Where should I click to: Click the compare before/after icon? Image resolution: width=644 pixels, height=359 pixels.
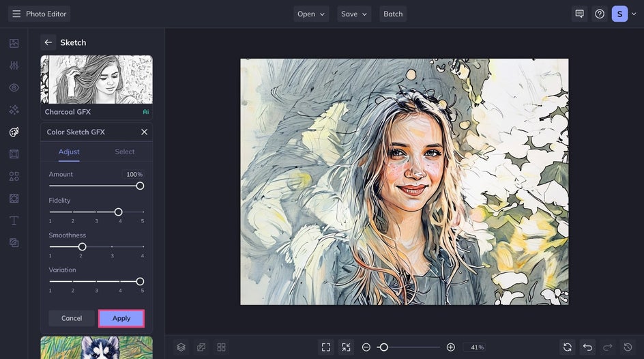tap(201, 347)
